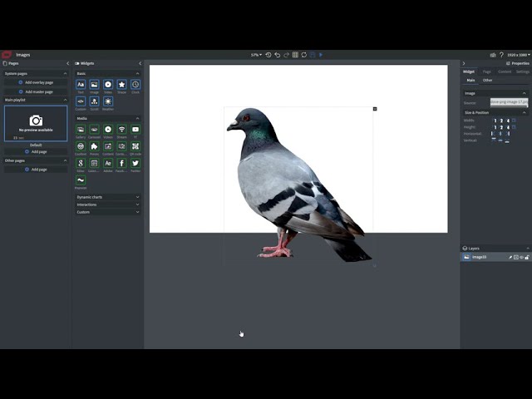Open the 1920 x 1080 resolution dropdown
The image size is (532, 399).
[x=519, y=55]
